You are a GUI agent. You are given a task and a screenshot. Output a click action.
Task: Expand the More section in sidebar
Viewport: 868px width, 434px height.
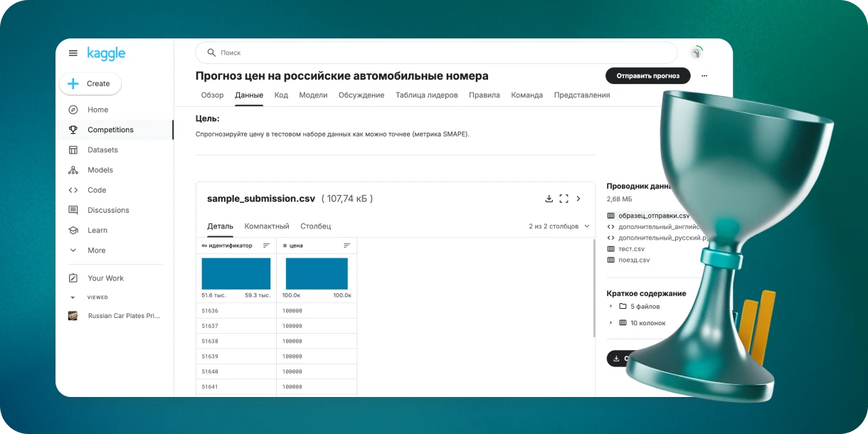click(x=73, y=250)
